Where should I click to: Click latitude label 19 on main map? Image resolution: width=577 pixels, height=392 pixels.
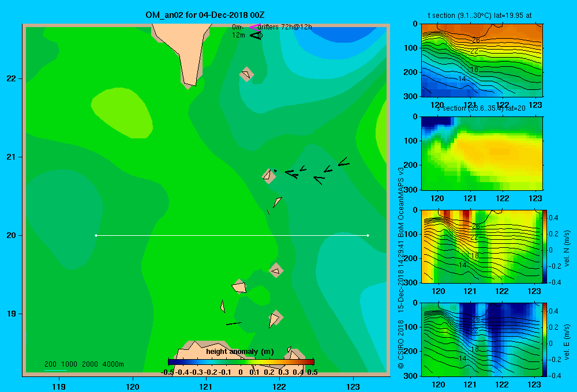pos(11,314)
